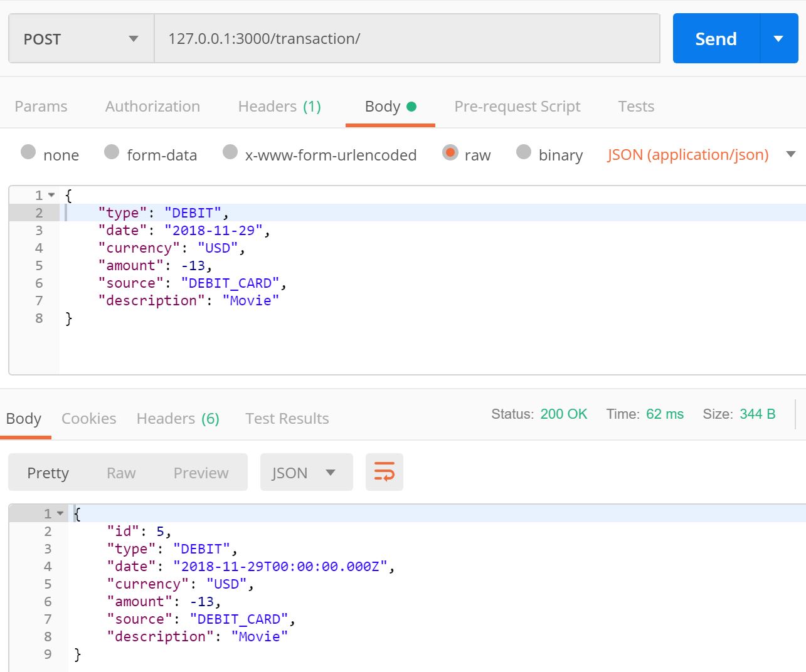Show the Test Results tab
The width and height of the screenshot is (806, 672).
[287, 418]
